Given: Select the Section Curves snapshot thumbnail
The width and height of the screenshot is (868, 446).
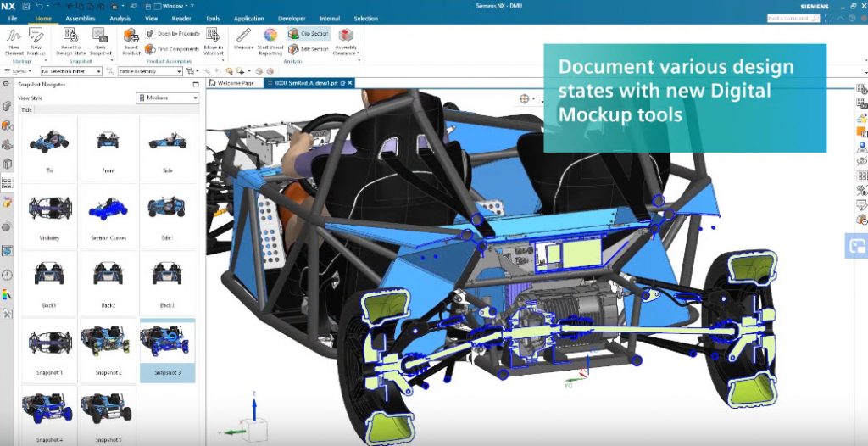Looking at the screenshot, I should coord(108,215).
